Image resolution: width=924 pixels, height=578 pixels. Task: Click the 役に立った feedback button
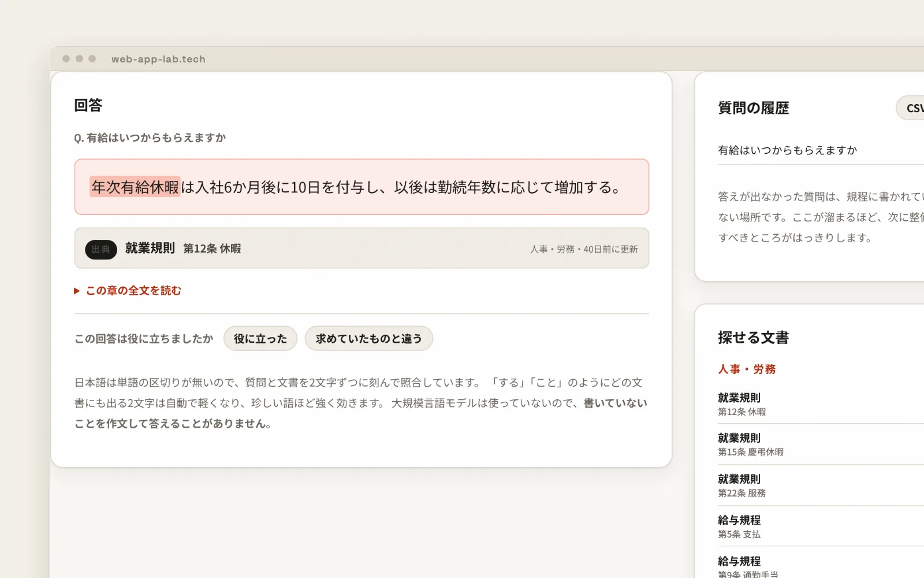pyautogui.click(x=260, y=339)
